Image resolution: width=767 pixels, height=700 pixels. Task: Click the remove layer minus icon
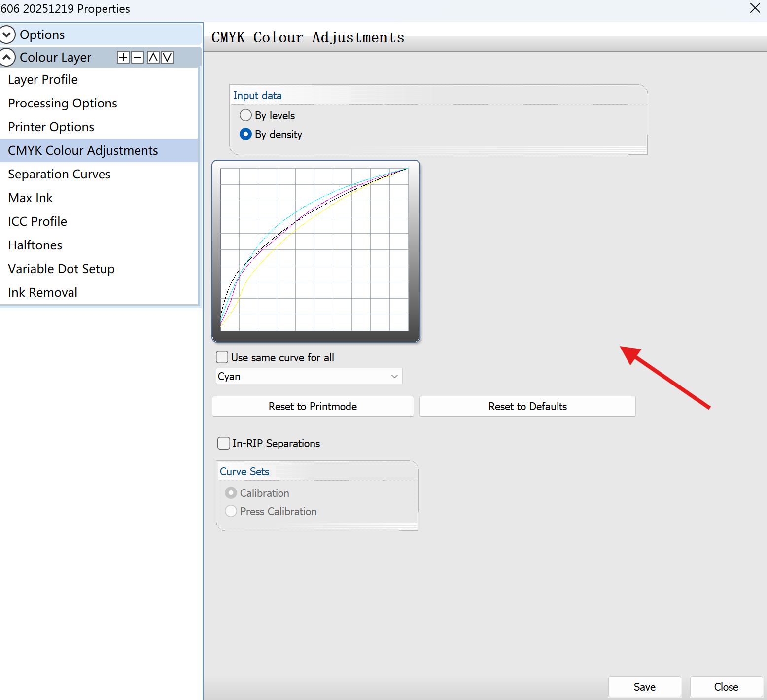(138, 57)
